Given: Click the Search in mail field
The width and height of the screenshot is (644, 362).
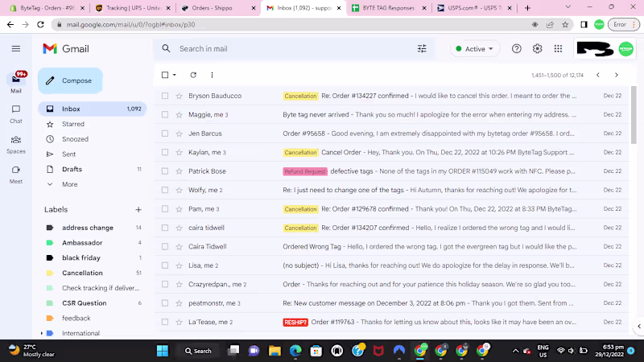Looking at the screenshot, I should pos(294,49).
